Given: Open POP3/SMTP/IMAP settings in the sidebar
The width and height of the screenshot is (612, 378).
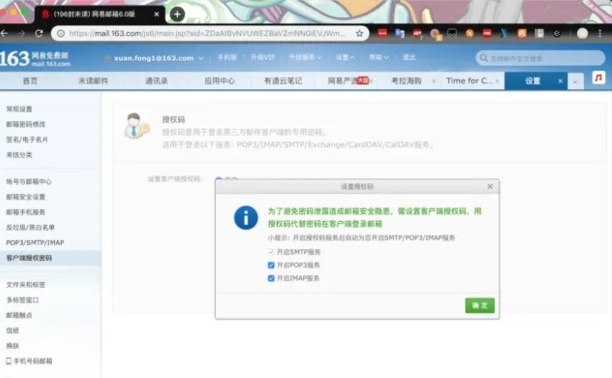Looking at the screenshot, I should (x=35, y=242).
